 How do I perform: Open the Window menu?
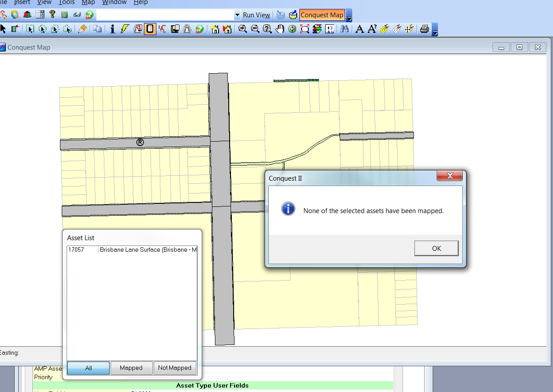(114, 2)
